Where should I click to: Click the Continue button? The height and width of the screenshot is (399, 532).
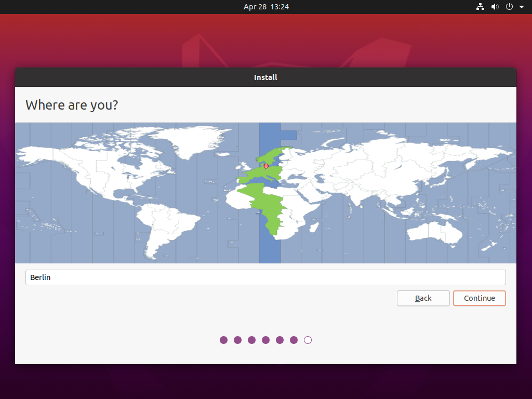pyautogui.click(x=479, y=298)
